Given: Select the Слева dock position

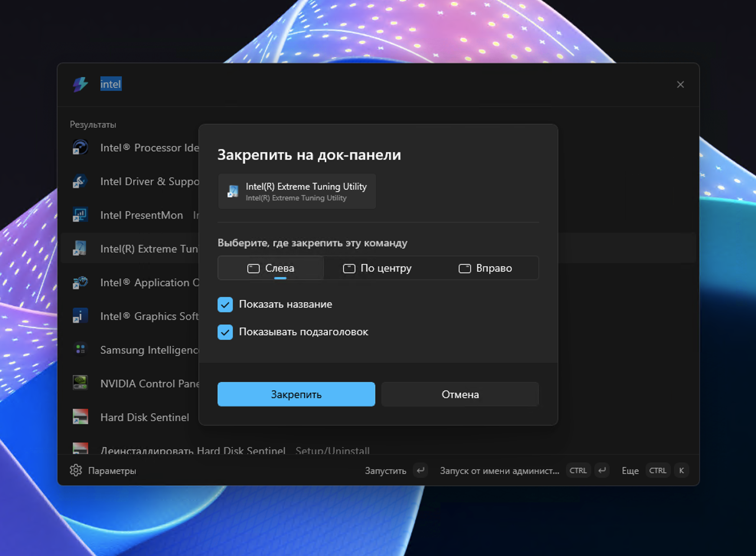Looking at the screenshot, I should tap(271, 268).
